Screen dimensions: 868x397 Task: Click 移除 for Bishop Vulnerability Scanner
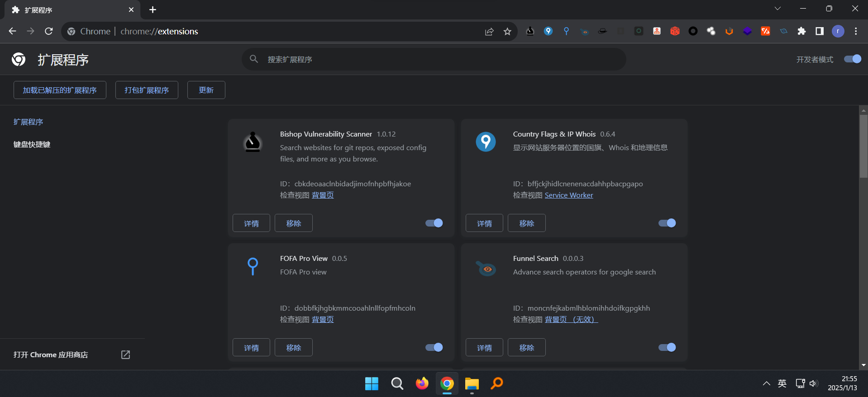tap(294, 223)
